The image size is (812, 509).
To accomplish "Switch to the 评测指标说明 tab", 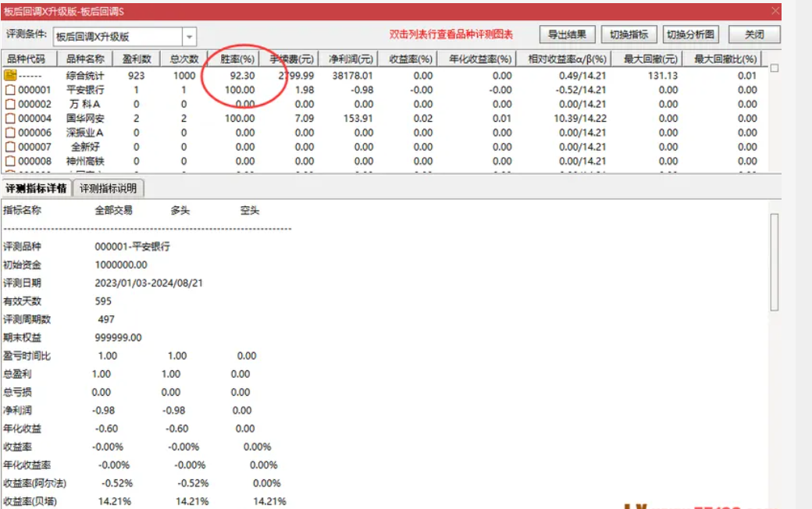I will pos(108,187).
